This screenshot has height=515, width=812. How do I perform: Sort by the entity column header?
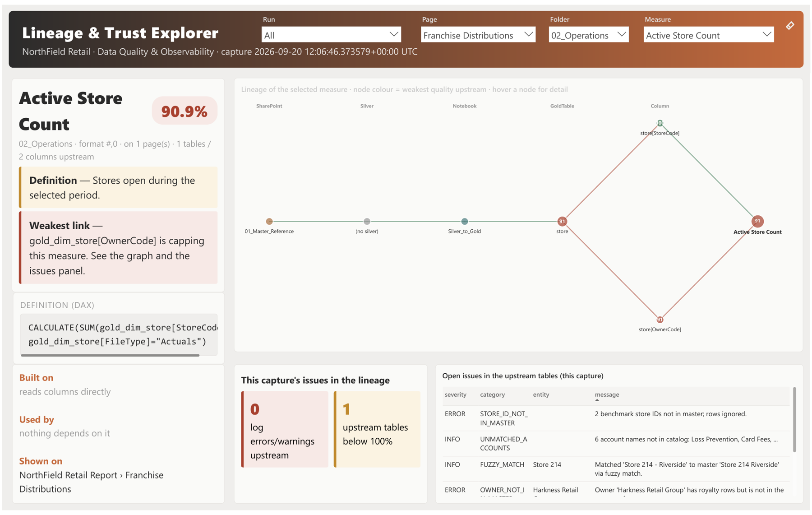point(541,394)
